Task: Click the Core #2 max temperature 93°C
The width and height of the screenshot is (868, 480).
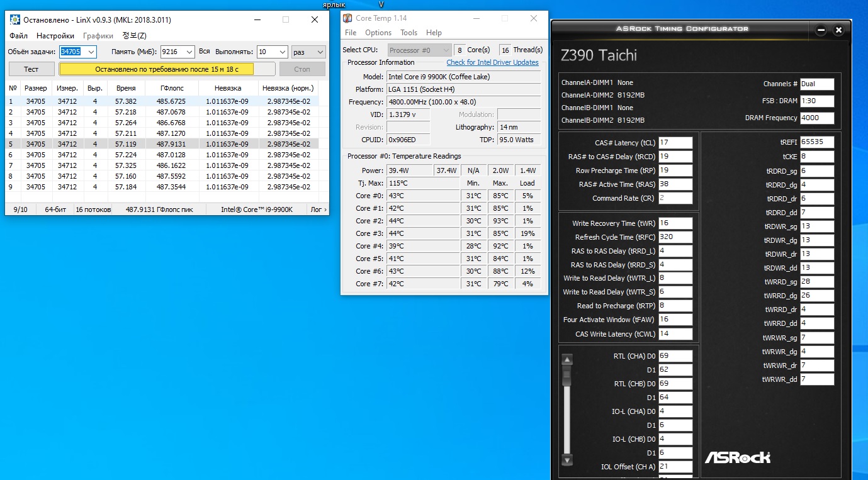Action: (500, 221)
